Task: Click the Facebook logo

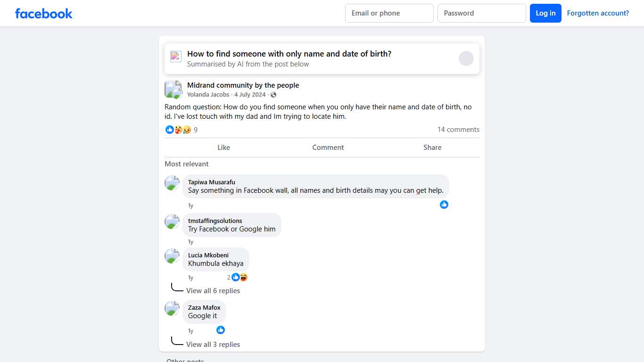Action: (44, 13)
